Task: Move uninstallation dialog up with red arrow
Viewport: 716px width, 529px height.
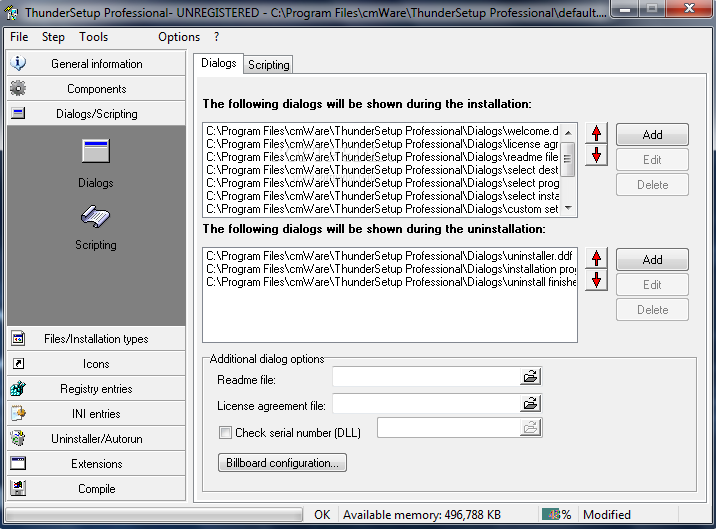Action: click(596, 259)
